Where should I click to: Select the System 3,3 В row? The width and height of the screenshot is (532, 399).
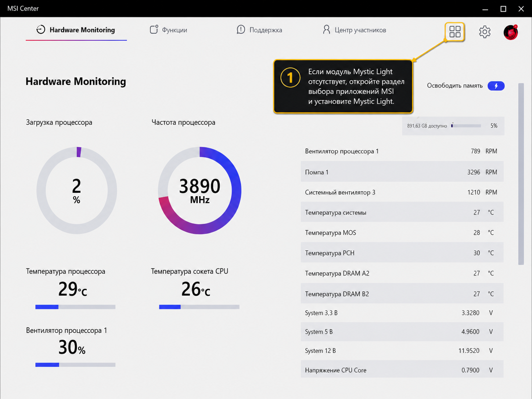[x=402, y=313]
